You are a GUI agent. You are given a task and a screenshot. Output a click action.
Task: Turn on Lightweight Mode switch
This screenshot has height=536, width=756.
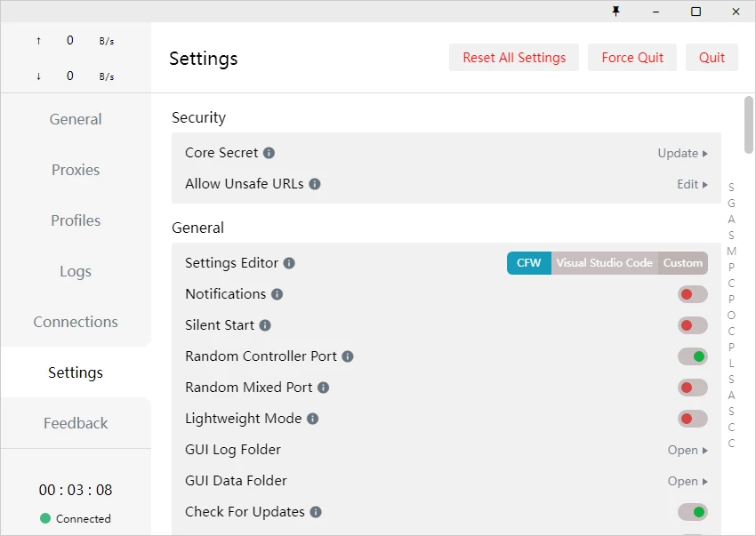tap(692, 419)
